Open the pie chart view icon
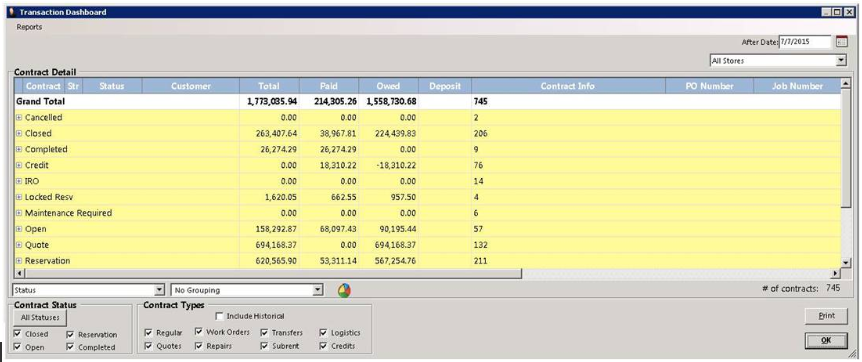This screenshot has width=862, height=362. tap(345, 290)
